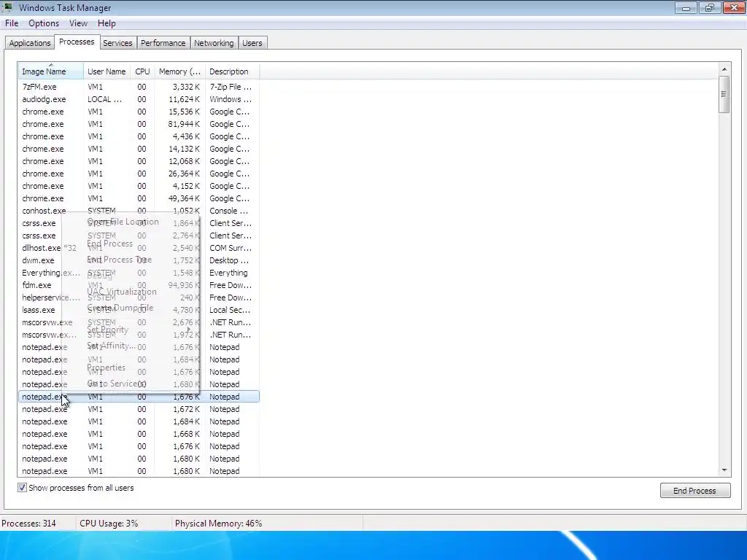The height and width of the screenshot is (560, 747).
Task: Sort by the User Name column header
Action: click(107, 71)
